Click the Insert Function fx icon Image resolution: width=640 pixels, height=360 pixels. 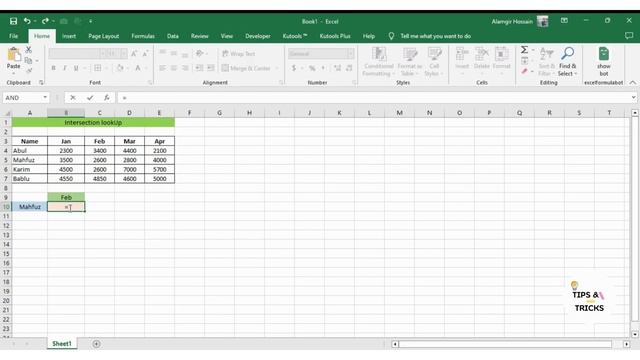(x=107, y=98)
